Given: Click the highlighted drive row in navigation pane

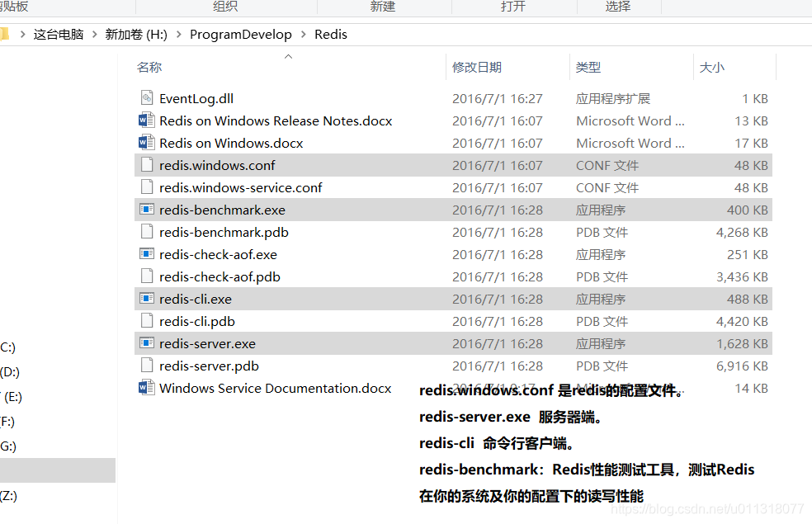Looking at the screenshot, I should 58,470.
